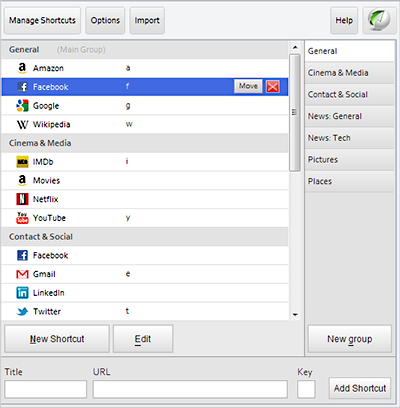Screen dimensions: 400x408
Task: Select the Google shortcut name
Action: pos(46,106)
